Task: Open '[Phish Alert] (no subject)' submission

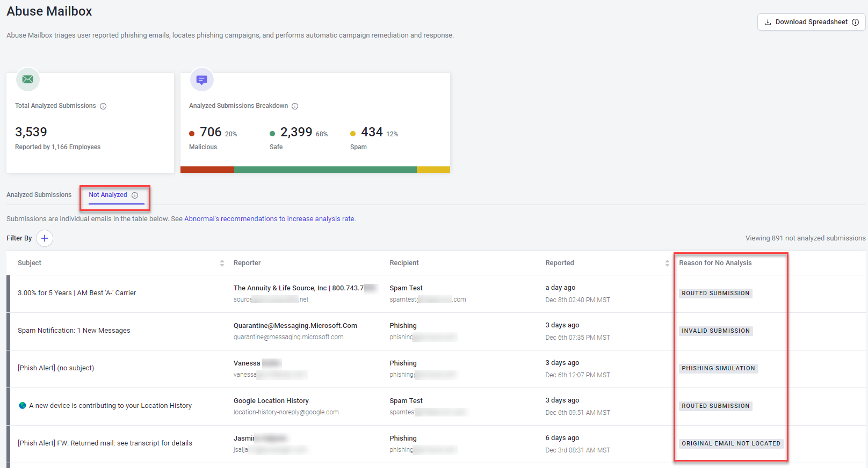Action: (x=56, y=368)
